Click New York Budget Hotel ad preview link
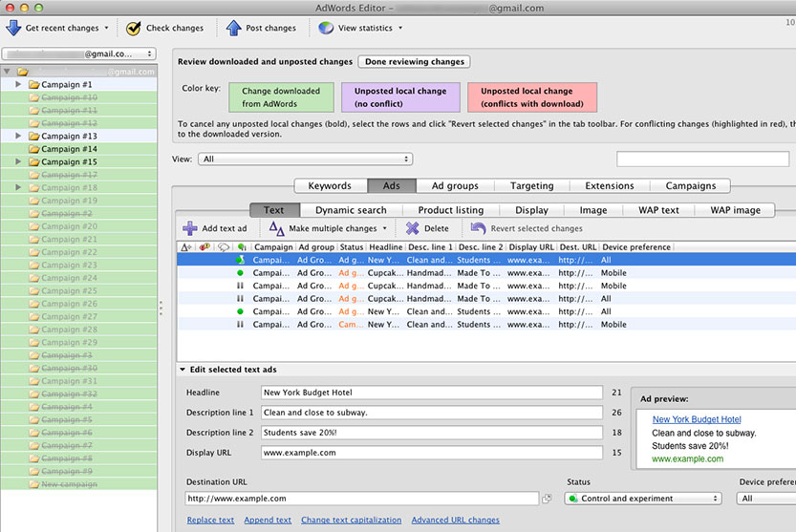 tap(697, 419)
